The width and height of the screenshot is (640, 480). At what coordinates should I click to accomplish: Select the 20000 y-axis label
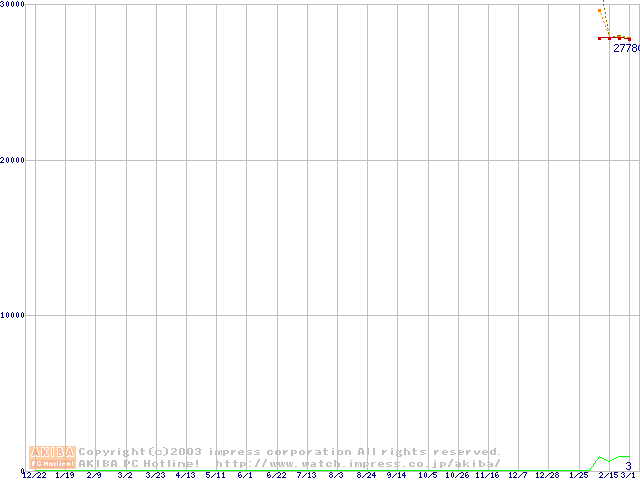(13, 160)
